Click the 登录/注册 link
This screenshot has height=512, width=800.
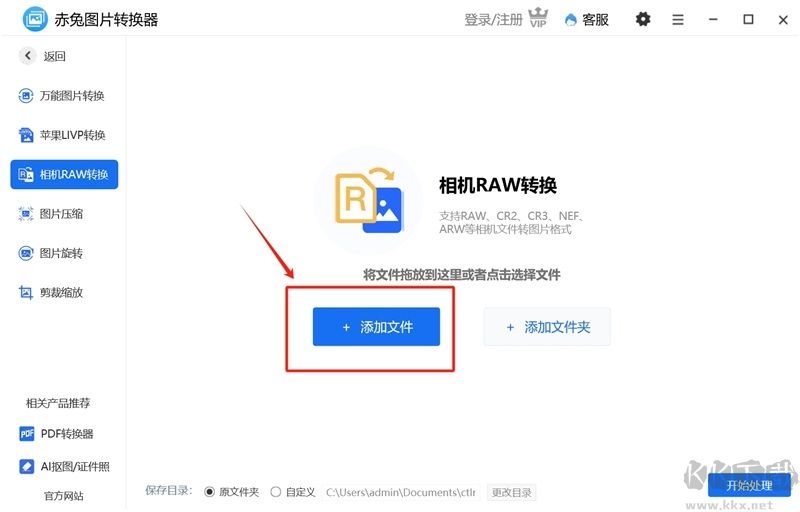493,20
